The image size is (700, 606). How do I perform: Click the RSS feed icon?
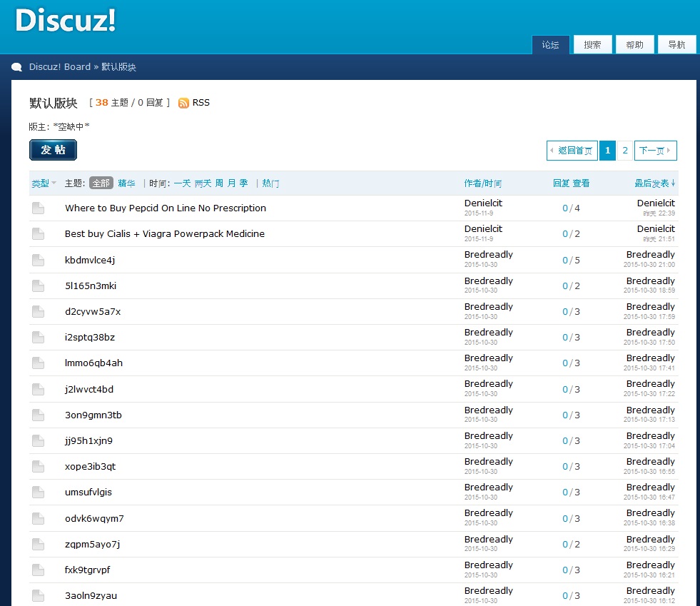183,103
